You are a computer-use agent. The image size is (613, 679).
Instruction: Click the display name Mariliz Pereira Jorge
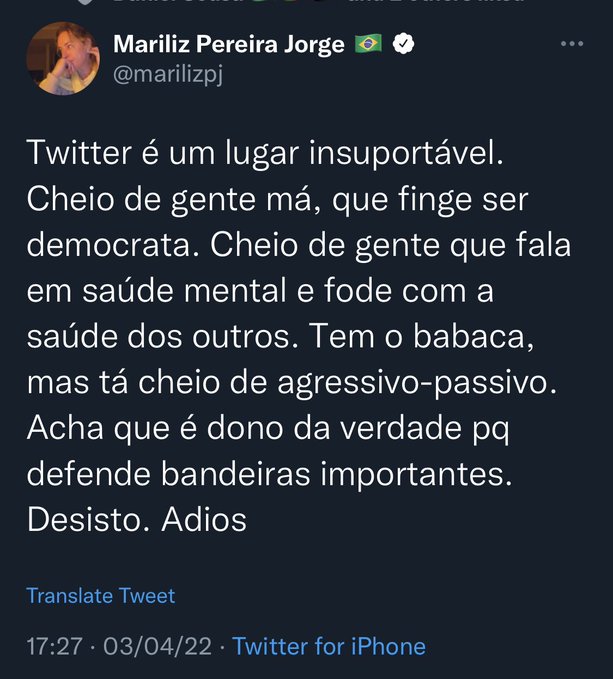[229, 44]
